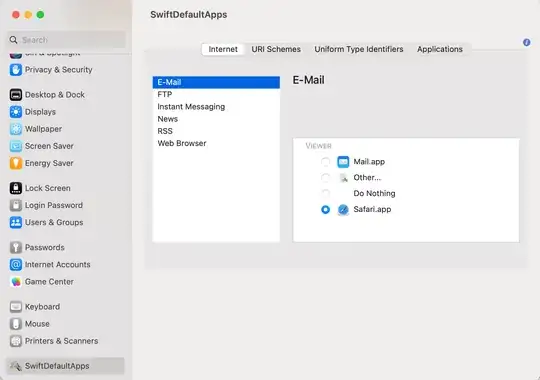Open the Login Password icon
Screen dimensions: 540x380
click(16, 205)
